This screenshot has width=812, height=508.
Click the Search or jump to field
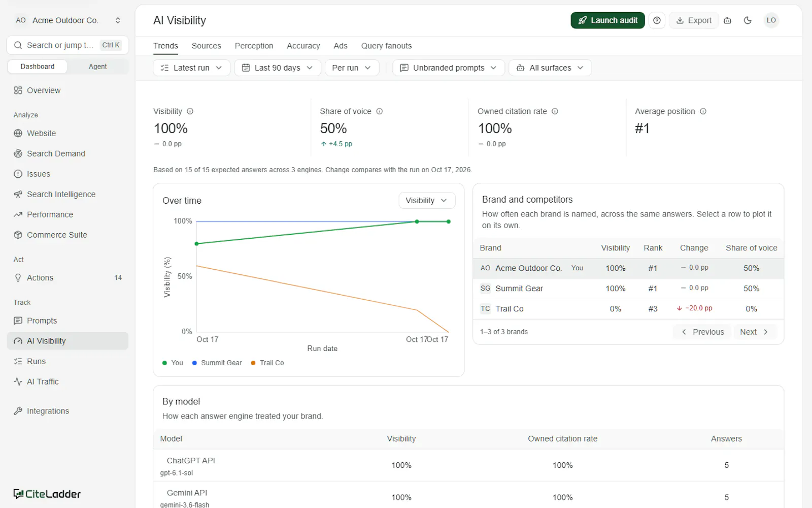67,45
